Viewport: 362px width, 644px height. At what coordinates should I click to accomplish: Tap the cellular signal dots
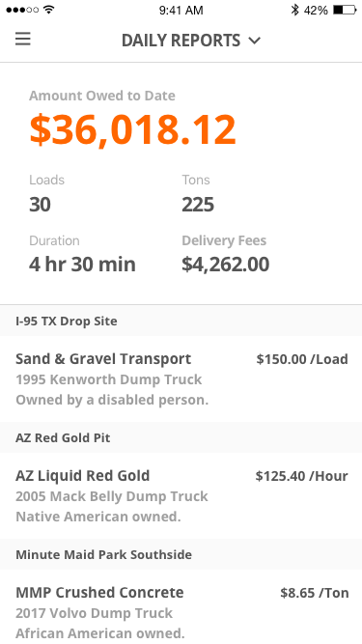pos(22,10)
